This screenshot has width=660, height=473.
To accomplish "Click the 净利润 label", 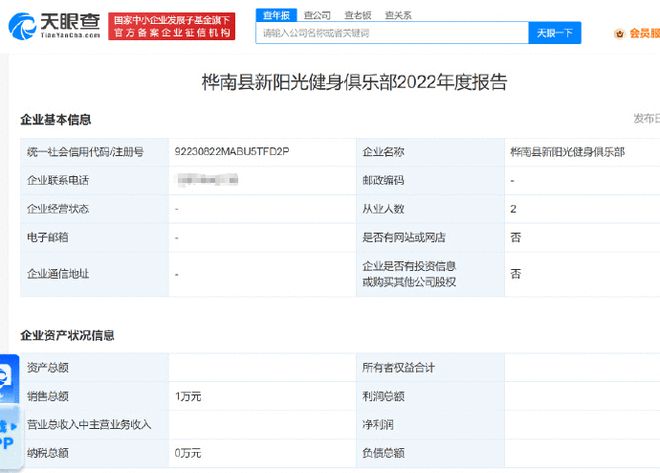I will tap(378, 425).
